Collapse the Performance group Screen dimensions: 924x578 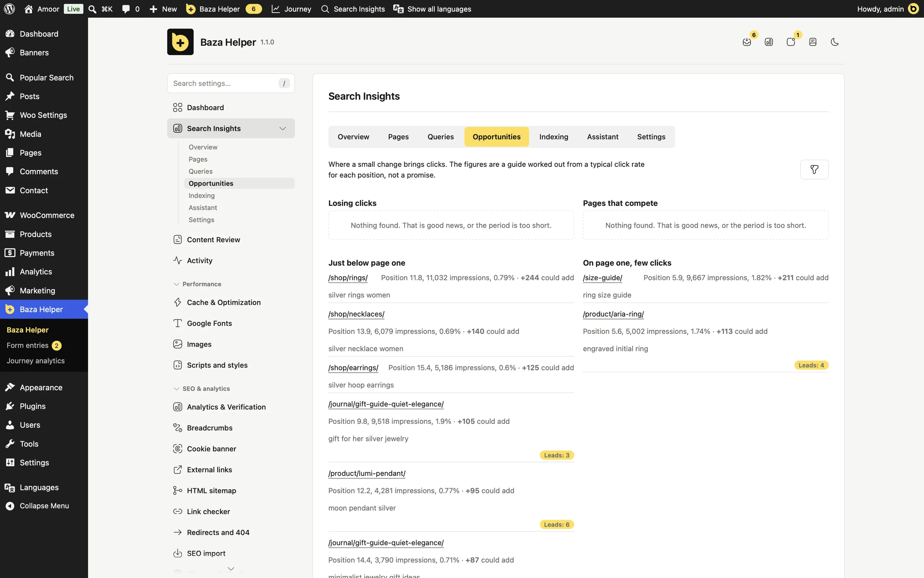197,284
